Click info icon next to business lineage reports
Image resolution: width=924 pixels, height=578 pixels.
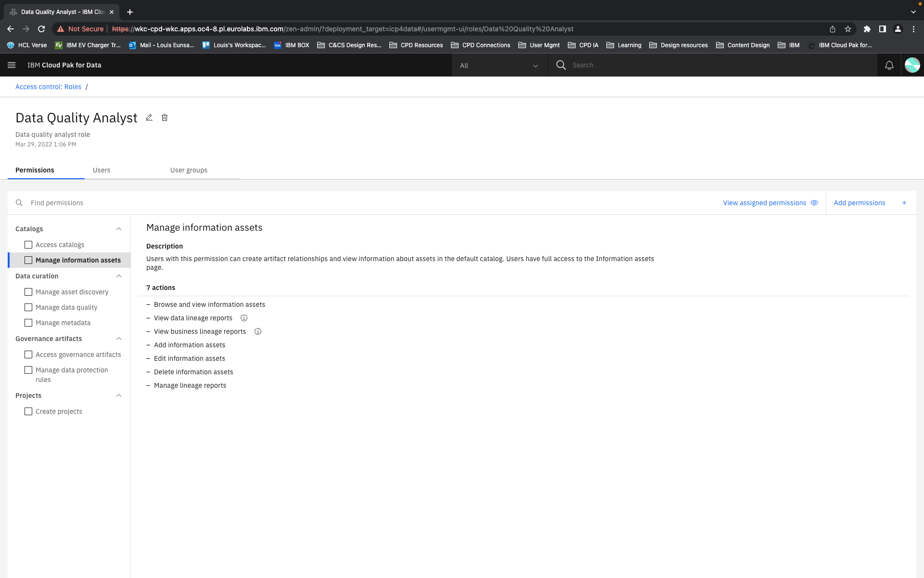click(258, 331)
